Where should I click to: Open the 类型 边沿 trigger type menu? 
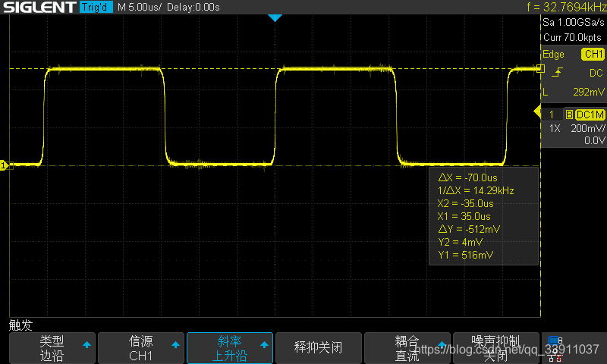(52, 348)
